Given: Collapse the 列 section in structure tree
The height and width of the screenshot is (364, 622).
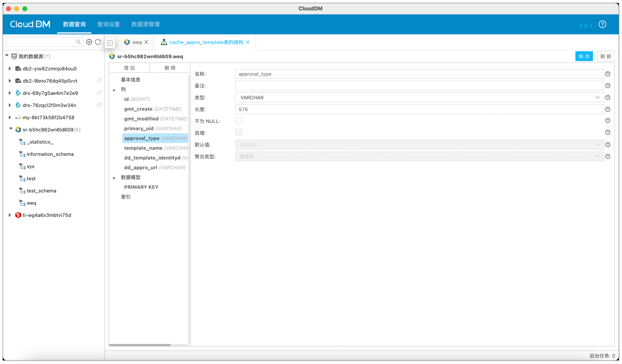Looking at the screenshot, I should [114, 90].
